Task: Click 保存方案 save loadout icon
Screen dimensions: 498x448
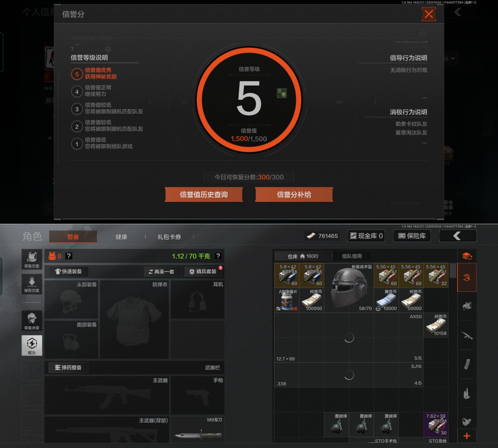Action: click(32, 284)
